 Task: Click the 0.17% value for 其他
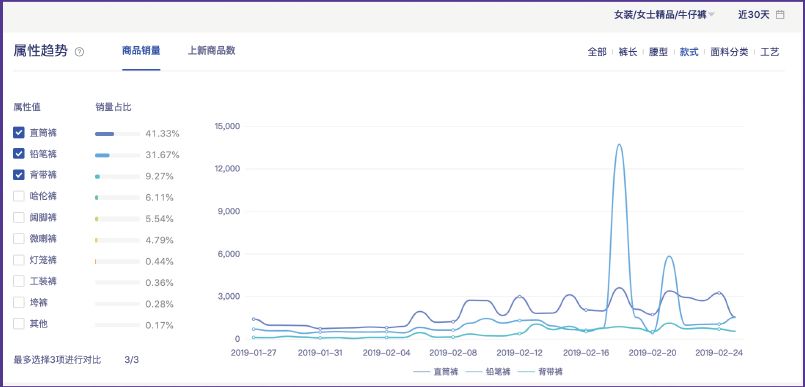159,325
